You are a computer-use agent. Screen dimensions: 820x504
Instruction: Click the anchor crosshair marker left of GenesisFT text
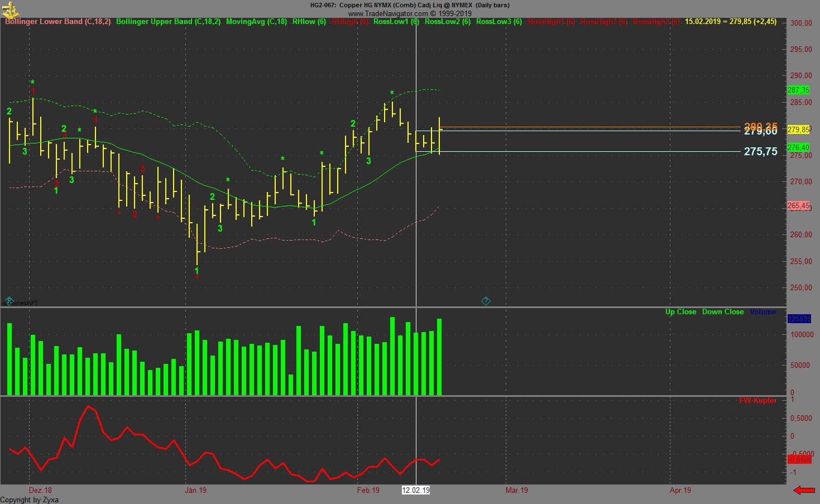point(8,301)
